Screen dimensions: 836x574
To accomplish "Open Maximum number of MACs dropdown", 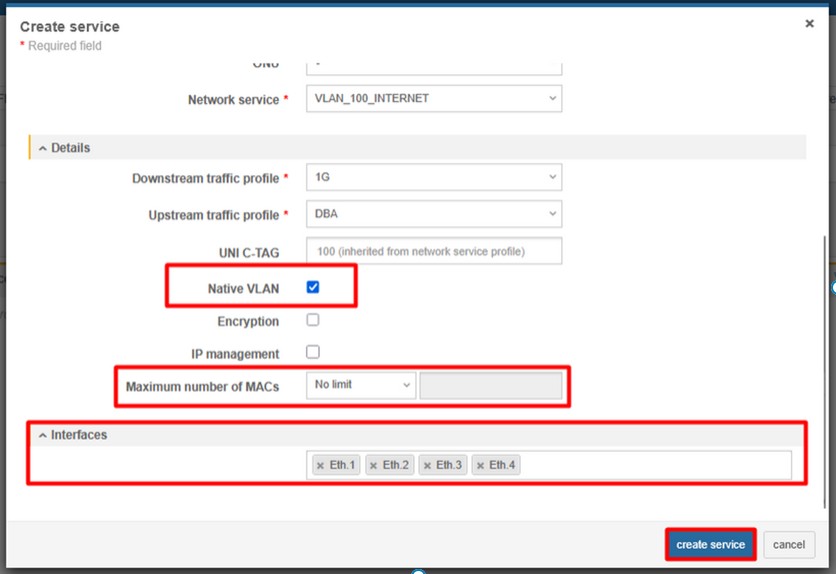I will pos(360,385).
